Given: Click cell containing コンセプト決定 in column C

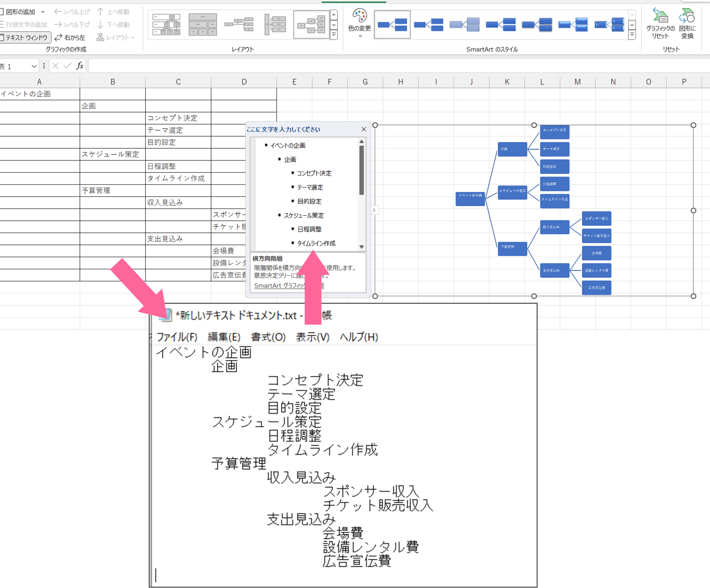Looking at the screenshot, I should (x=178, y=118).
